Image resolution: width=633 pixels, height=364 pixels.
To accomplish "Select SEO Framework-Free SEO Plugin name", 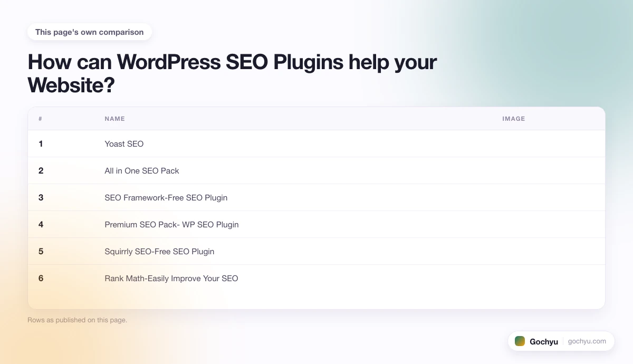I will coord(166,197).
